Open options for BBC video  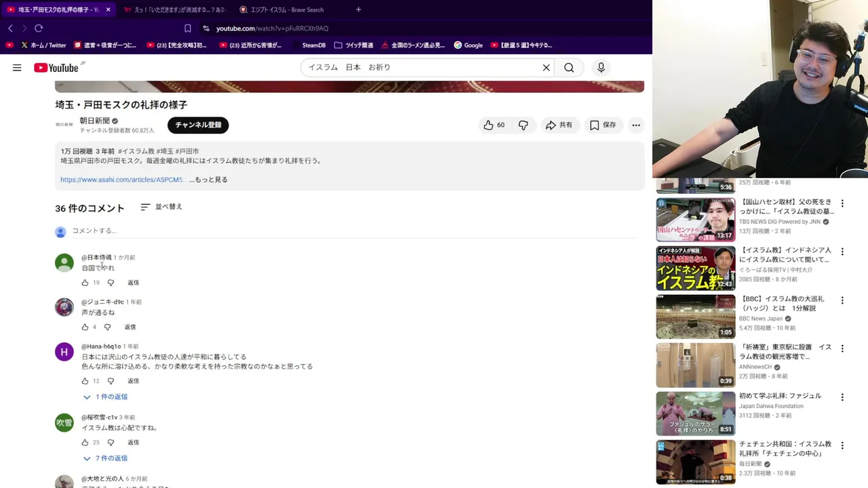(x=842, y=300)
